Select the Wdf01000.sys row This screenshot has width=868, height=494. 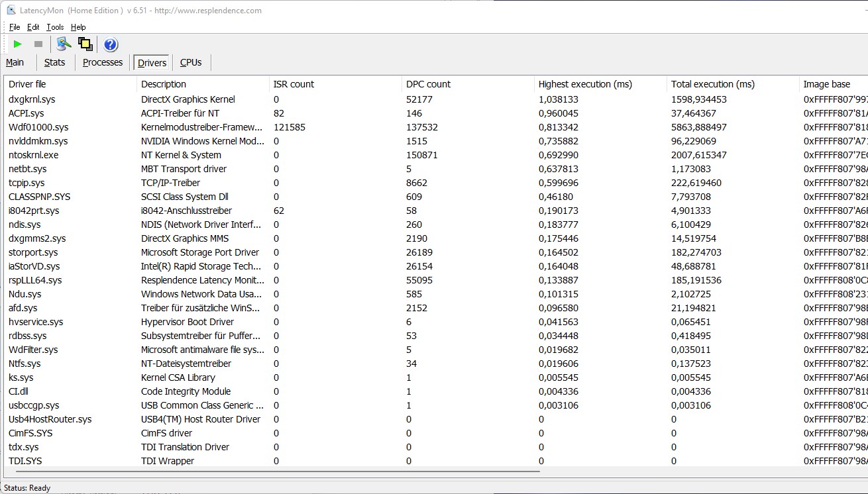(38, 127)
